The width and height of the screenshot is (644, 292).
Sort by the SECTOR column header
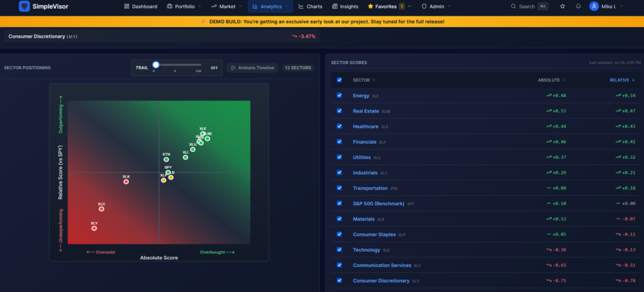click(x=364, y=80)
